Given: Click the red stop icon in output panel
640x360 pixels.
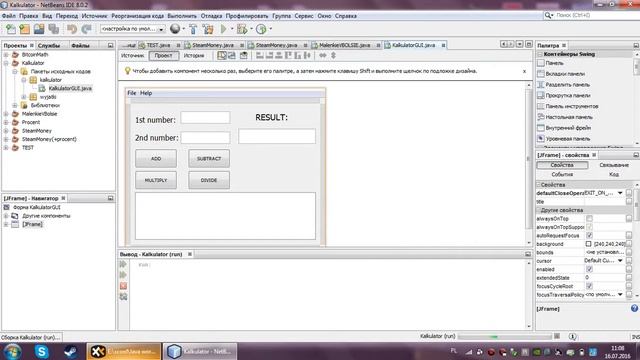Looking at the screenshot, I should 123,286.
